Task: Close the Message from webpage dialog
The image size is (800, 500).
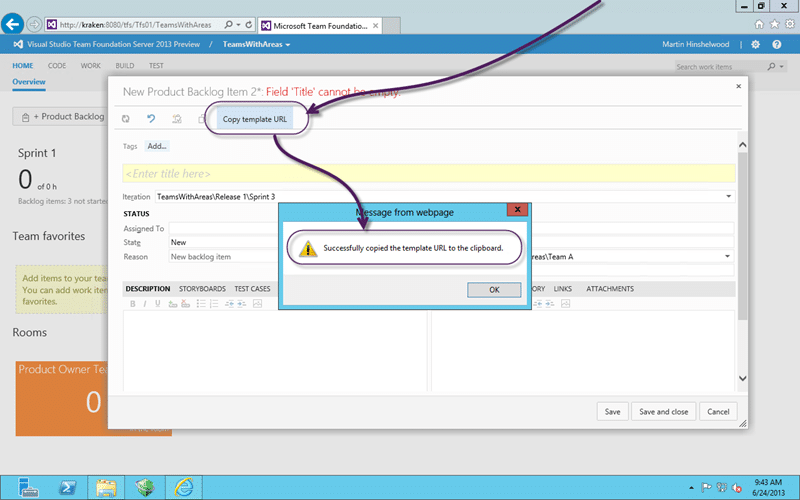Action: point(517,209)
